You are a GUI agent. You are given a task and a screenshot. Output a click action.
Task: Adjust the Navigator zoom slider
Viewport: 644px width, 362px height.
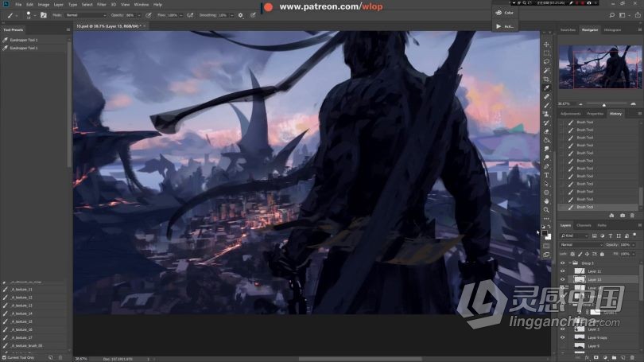pos(603,104)
